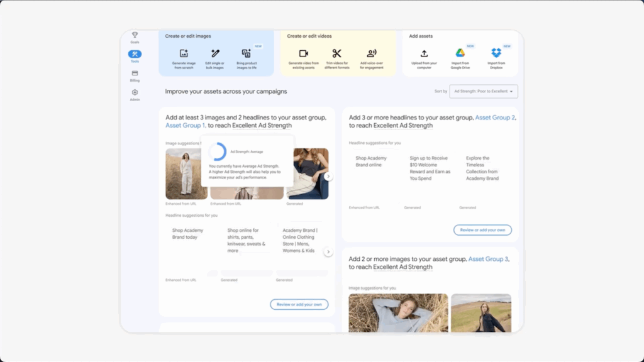The width and height of the screenshot is (644, 362).
Task: Switch to Billing in the sidebar
Action: [135, 75]
